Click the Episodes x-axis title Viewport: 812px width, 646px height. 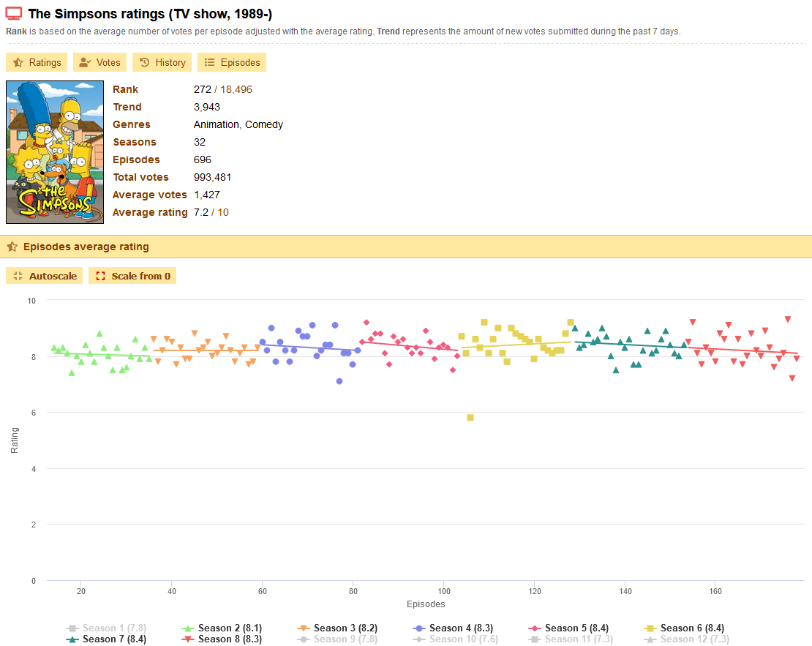click(426, 604)
